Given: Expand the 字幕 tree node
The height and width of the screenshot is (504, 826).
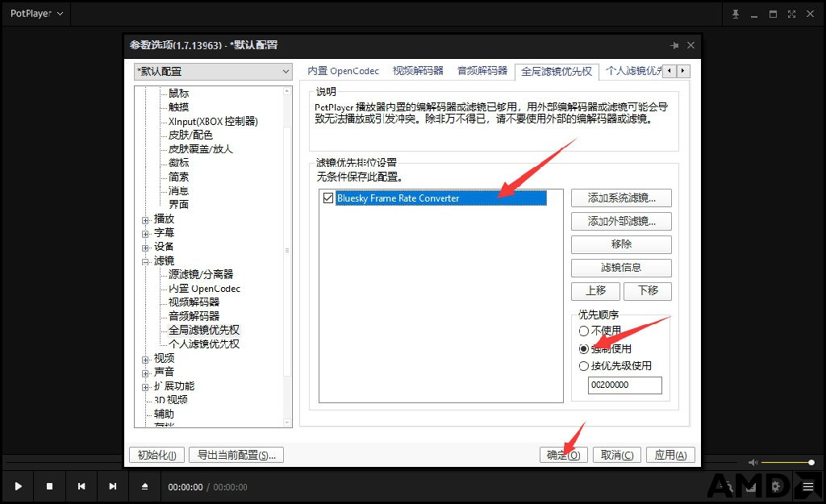Looking at the screenshot, I should click(145, 234).
